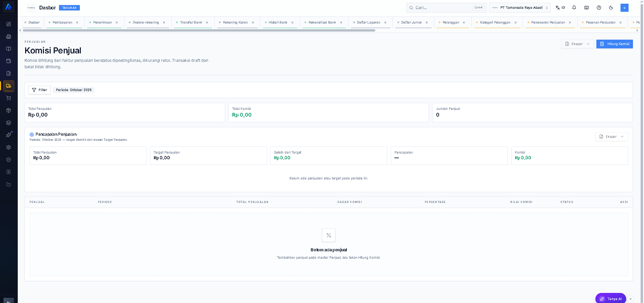Close the Histori Bank tab
This screenshot has height=303, width=644.
[292, 23]
